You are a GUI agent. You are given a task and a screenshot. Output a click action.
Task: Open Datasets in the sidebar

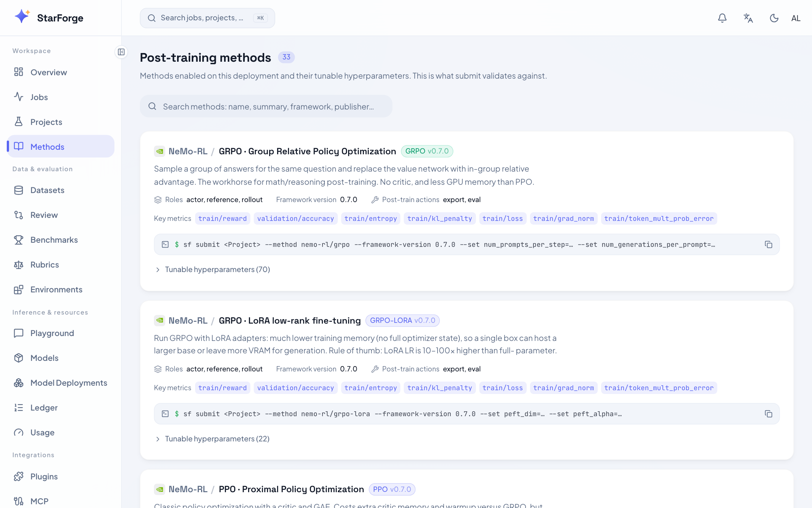click(61, 190)
